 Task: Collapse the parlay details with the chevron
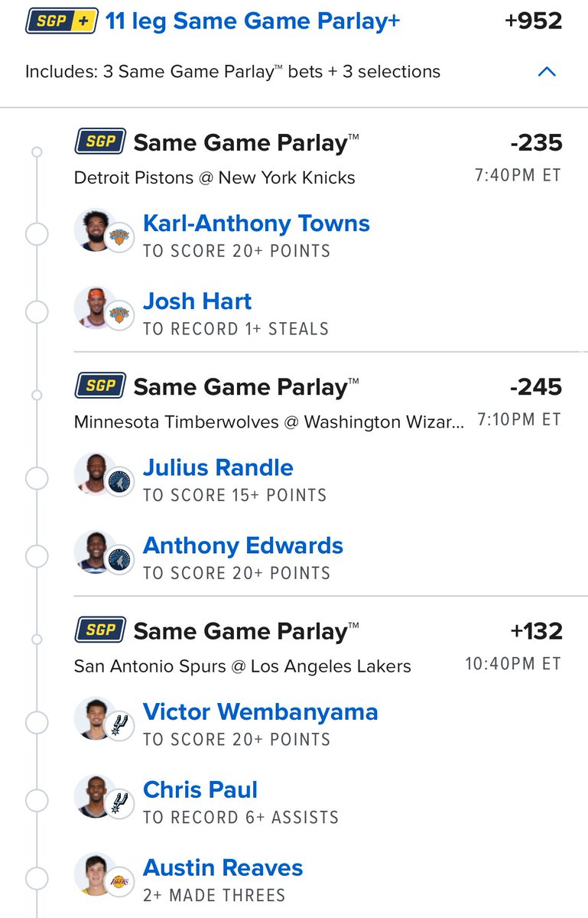coord(547,72)
